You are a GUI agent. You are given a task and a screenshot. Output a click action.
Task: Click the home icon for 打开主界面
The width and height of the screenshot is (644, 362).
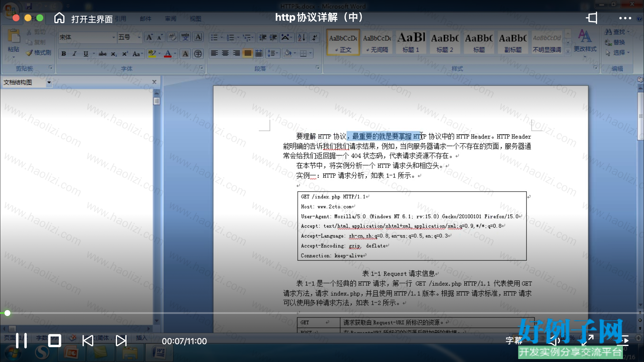click(59, 18)
